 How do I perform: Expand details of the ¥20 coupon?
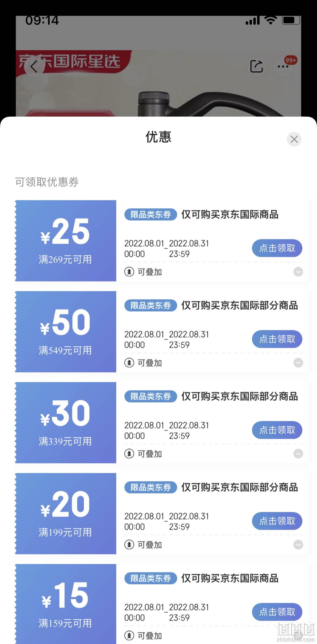tap(298, 545)
